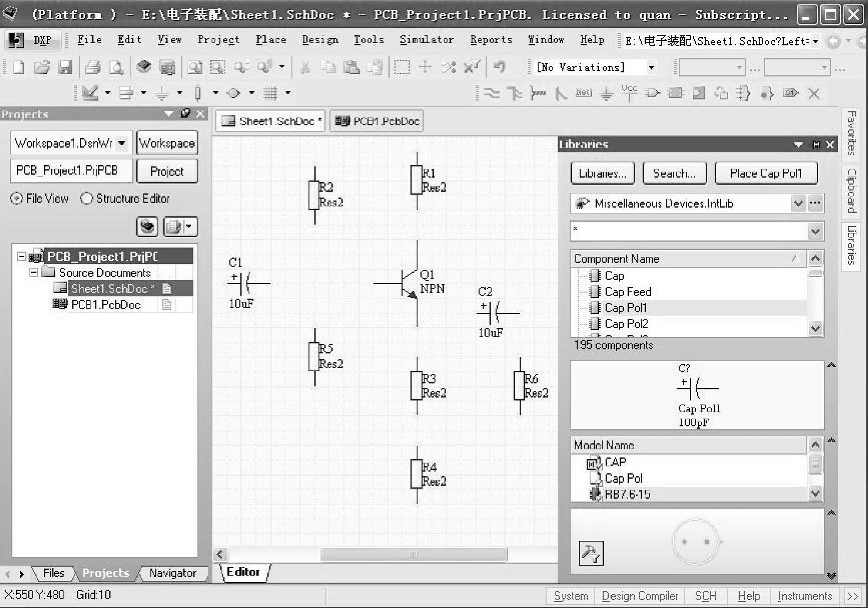
Task: Click the Place Wire tool icon
Action: (x=491, y=93)
